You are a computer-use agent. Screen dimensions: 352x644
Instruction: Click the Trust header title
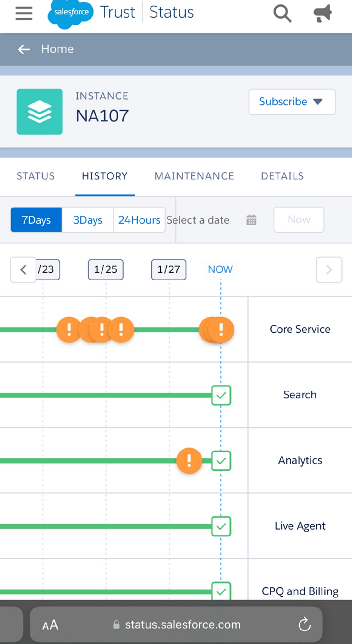point(117,13)
